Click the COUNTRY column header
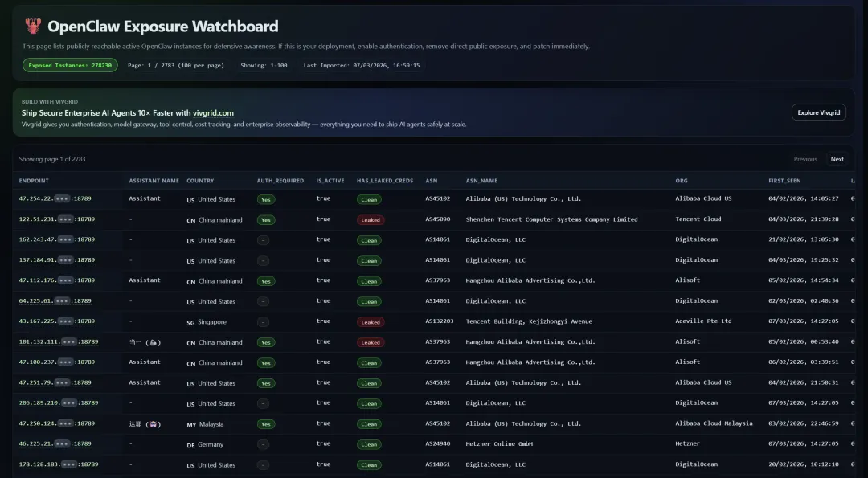The height and width of the screenshot is (478, 868). tap(200, 181)
